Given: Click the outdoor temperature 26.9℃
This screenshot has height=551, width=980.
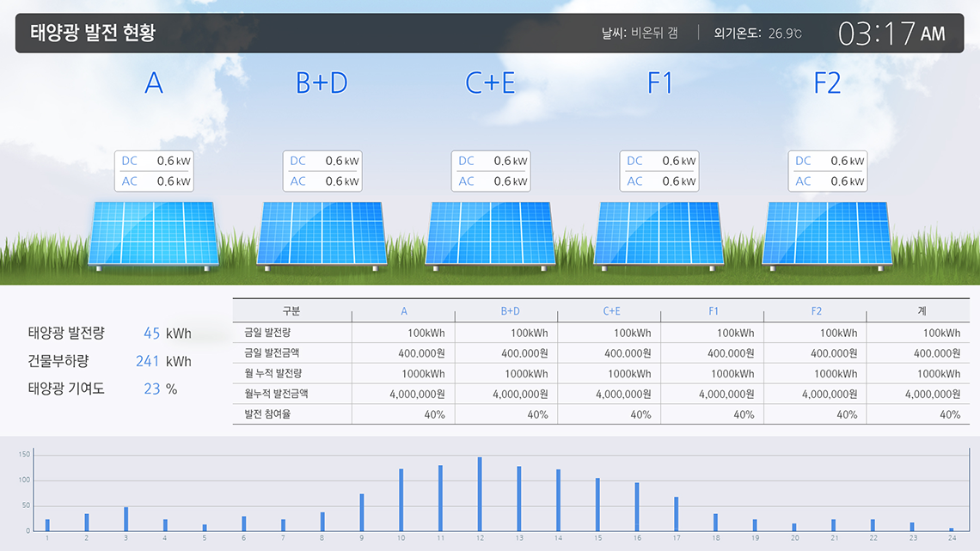Looking at the screenshot, I should click(x=785, y=34).
